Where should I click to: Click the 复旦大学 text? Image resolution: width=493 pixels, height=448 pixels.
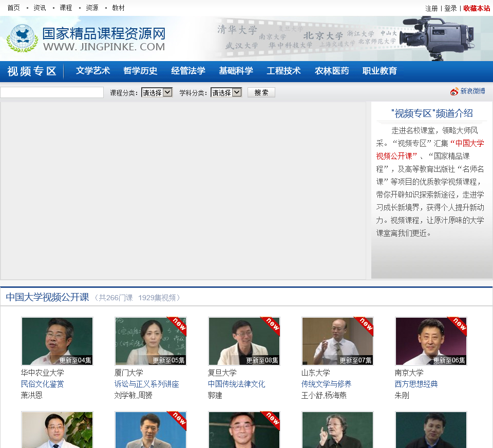pyautogui.click(x=222, y=373)
